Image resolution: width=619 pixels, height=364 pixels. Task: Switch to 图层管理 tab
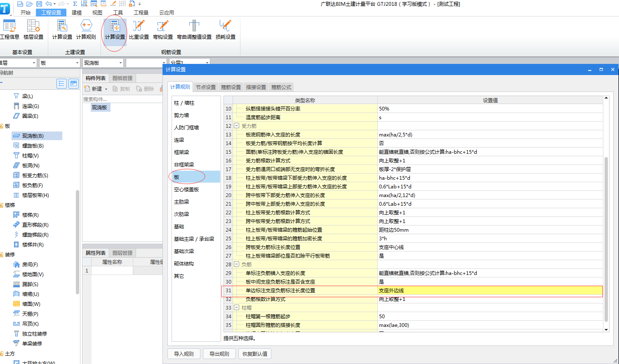pyautogui.click(x=122, y=253)
